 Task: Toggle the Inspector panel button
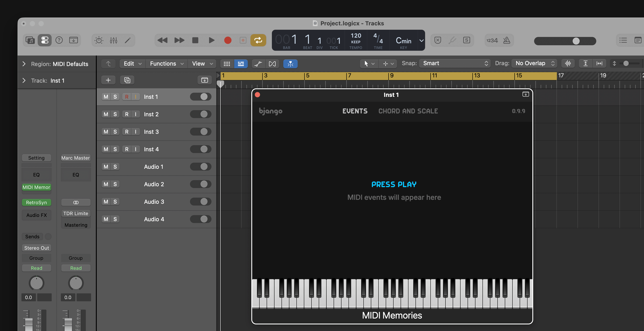(45, 40)
